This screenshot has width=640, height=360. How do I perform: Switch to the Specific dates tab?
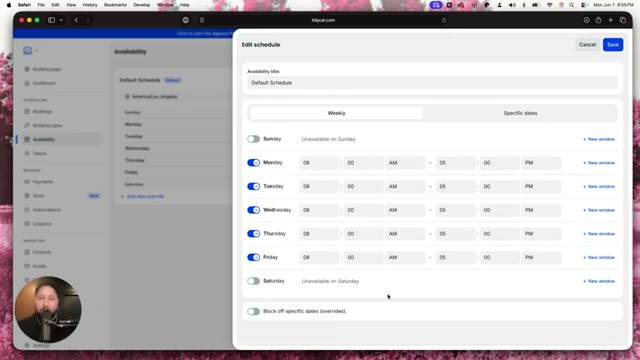(x=520, y=113)
